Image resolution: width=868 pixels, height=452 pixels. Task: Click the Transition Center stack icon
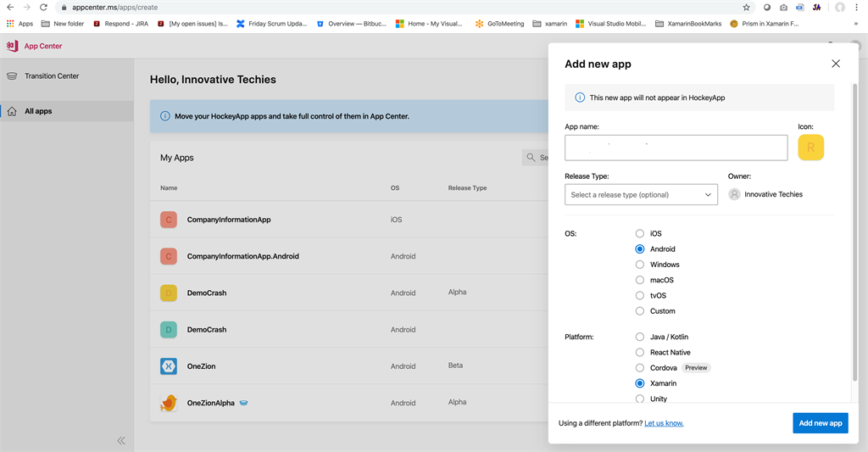click(12, 75)
